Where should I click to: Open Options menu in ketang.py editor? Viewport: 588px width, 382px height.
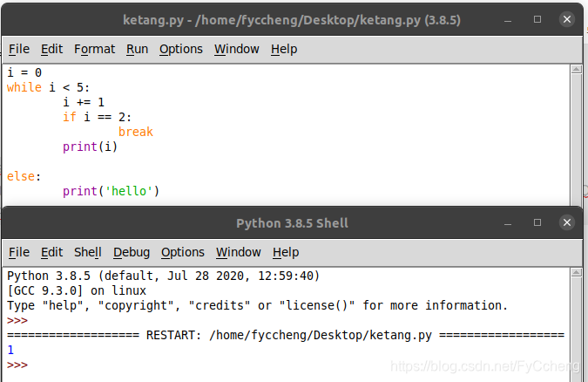tap(181, 49)
